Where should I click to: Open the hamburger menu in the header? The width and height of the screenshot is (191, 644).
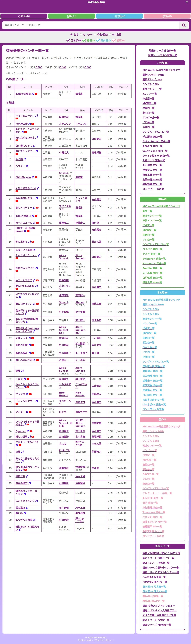click(187, 2)
